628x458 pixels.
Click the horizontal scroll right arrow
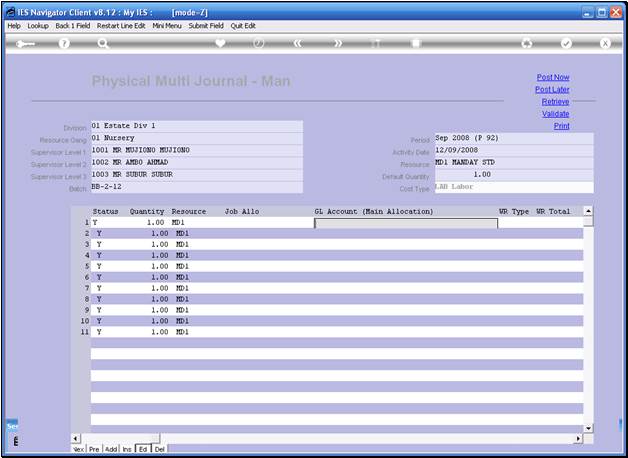click(578, 438)
